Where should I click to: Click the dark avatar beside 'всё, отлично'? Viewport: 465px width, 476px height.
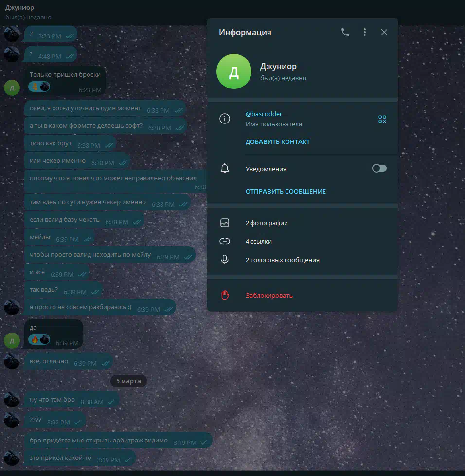pos(12,361)
